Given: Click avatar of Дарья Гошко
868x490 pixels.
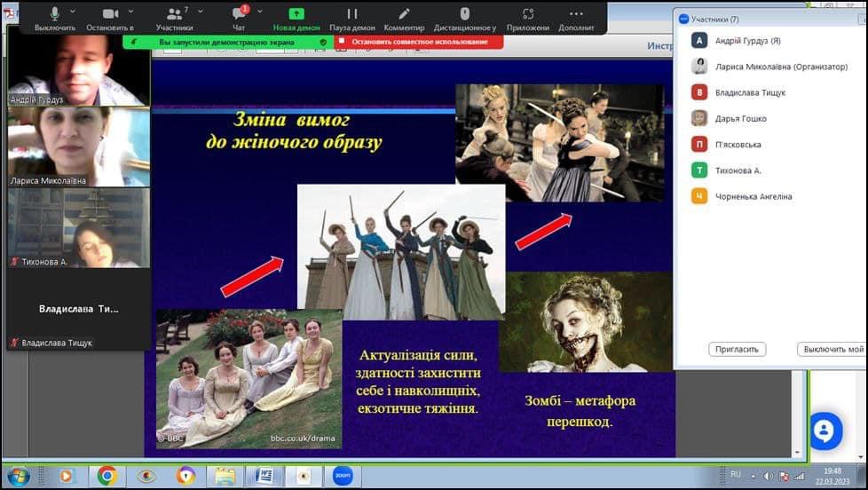Looking at the screenshot, I should coord(699,118).
